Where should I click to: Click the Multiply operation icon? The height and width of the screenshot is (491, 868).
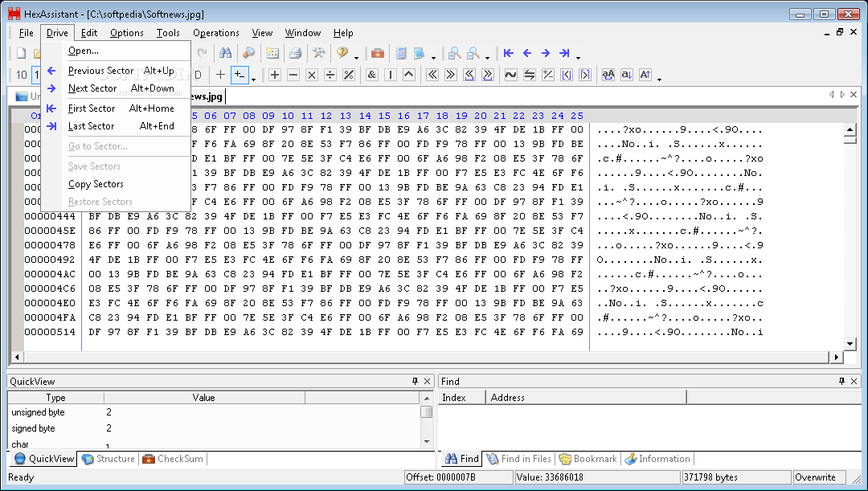coord(312,75)
